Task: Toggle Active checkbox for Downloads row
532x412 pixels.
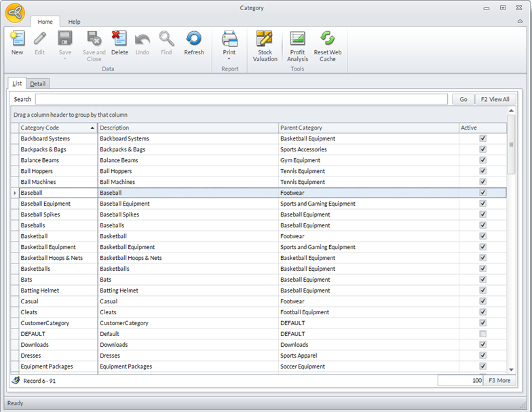Action: click(483, 345)
